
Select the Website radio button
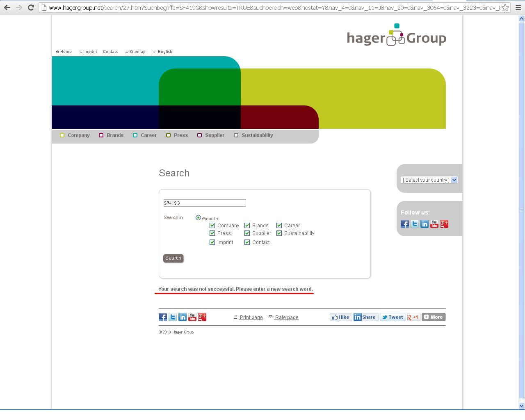(x=198, y=218)
